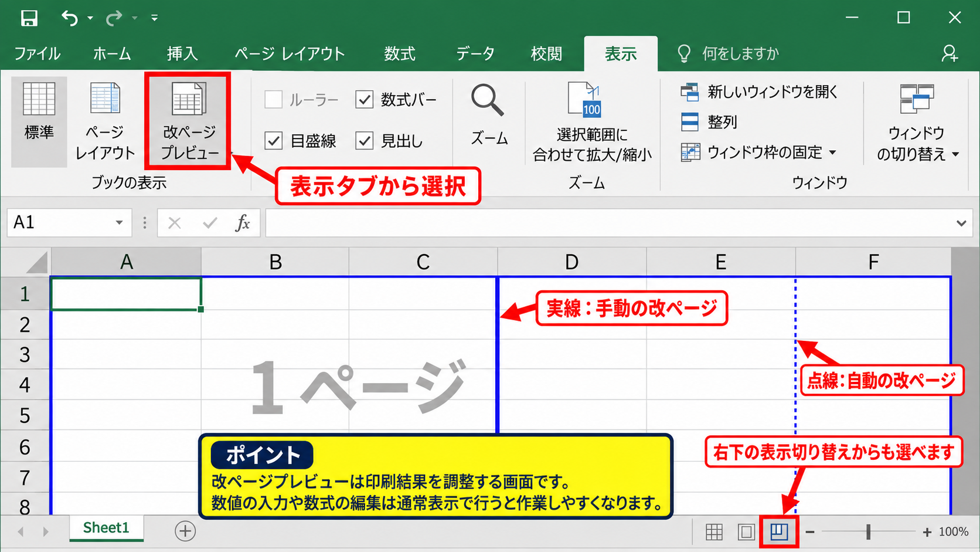
Task: Toggle the 目盛線 gridlines checkbox
Action: coord(273,141)
